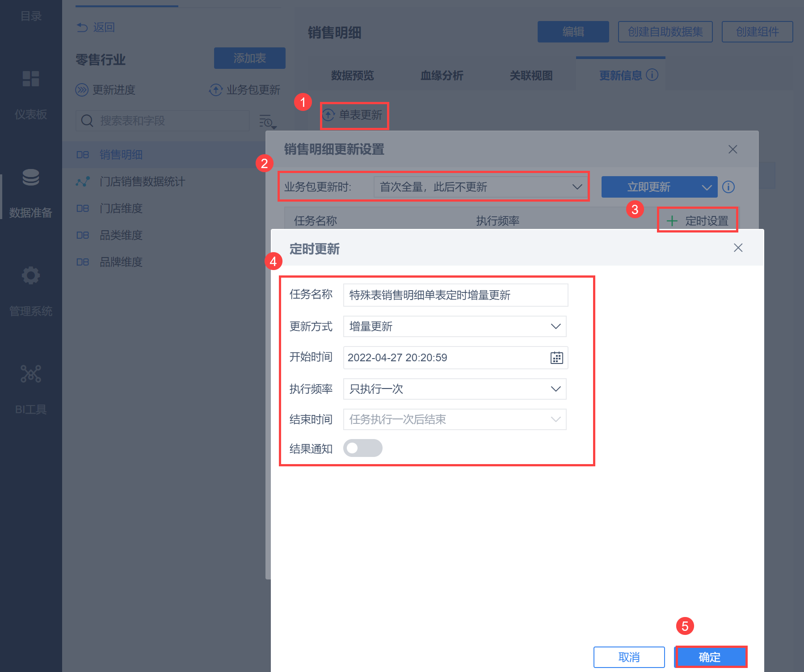
Task: Switch to the 数据预览 tab
Action: click(352, 76)
